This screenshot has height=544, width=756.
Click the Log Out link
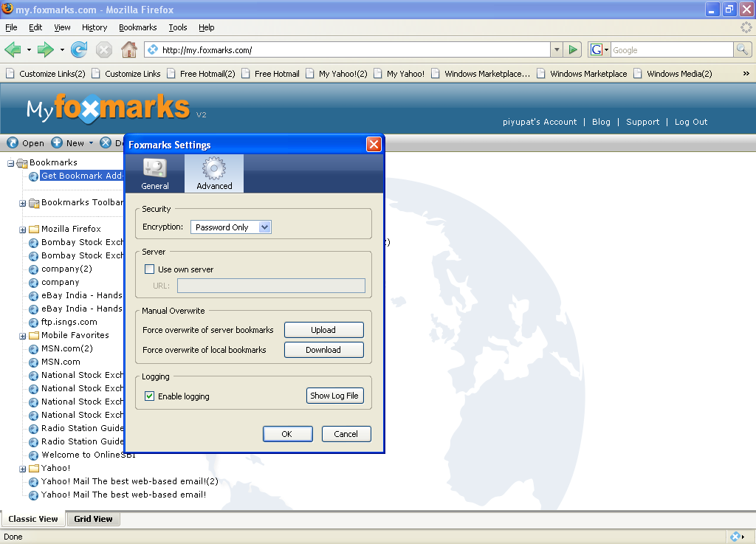pos(691,122)
